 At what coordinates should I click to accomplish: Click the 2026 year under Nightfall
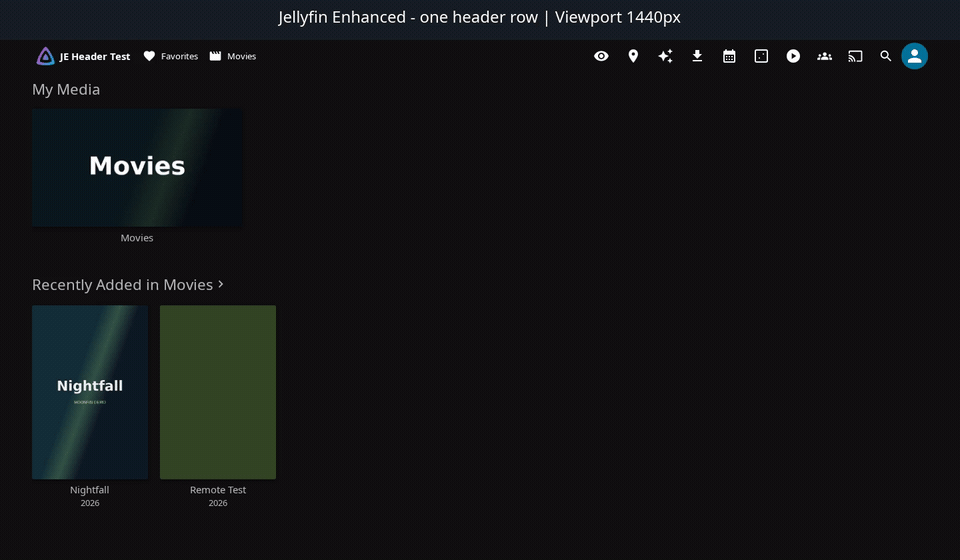point(90,503)
